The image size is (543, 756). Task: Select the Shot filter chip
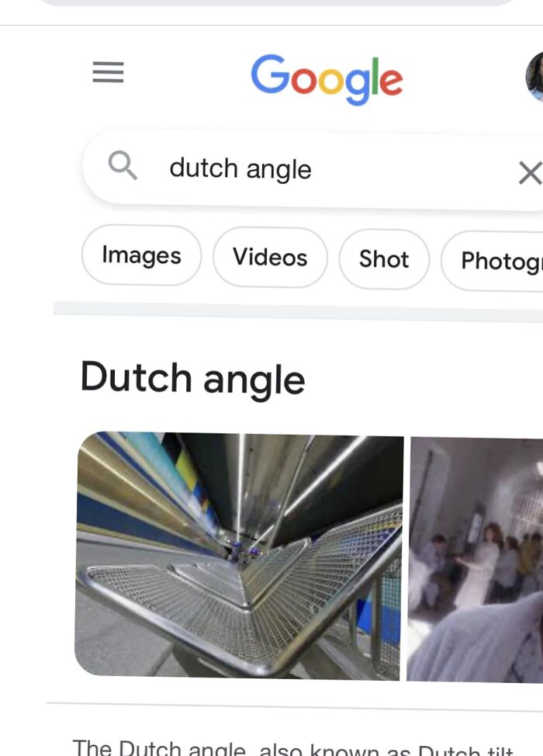coord(384,259)
